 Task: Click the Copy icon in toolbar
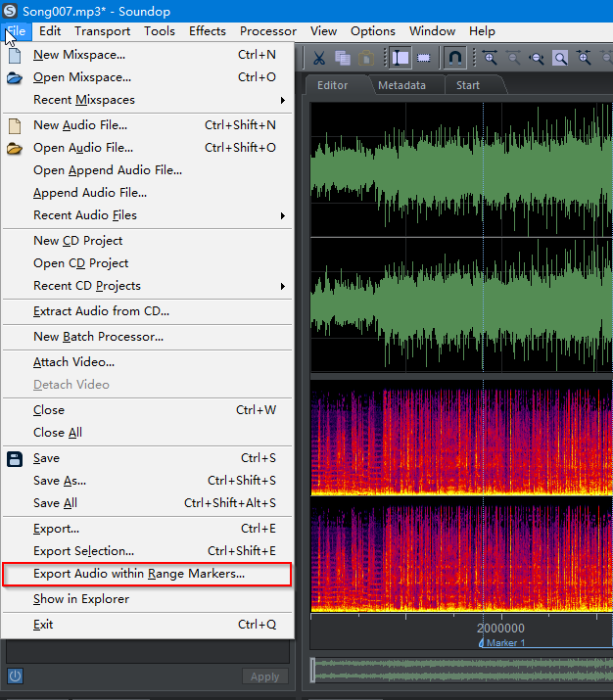pyautogui.click(x=342, y=58)
